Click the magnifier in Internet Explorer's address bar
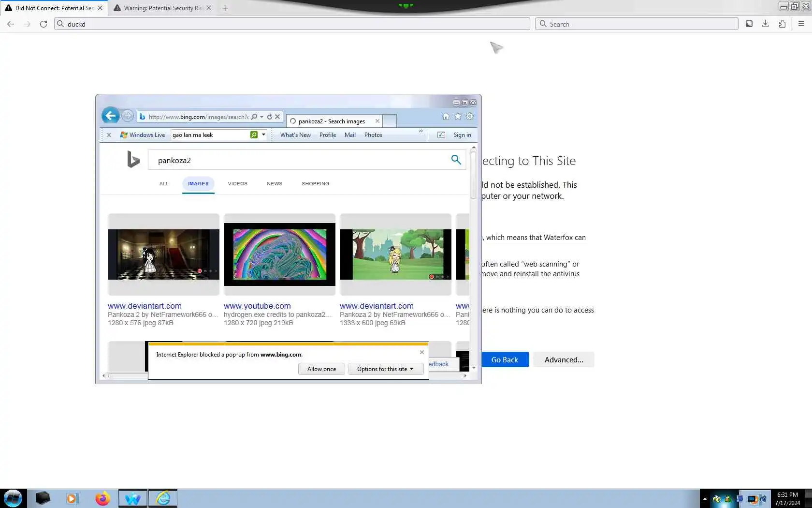 point(254,117)
